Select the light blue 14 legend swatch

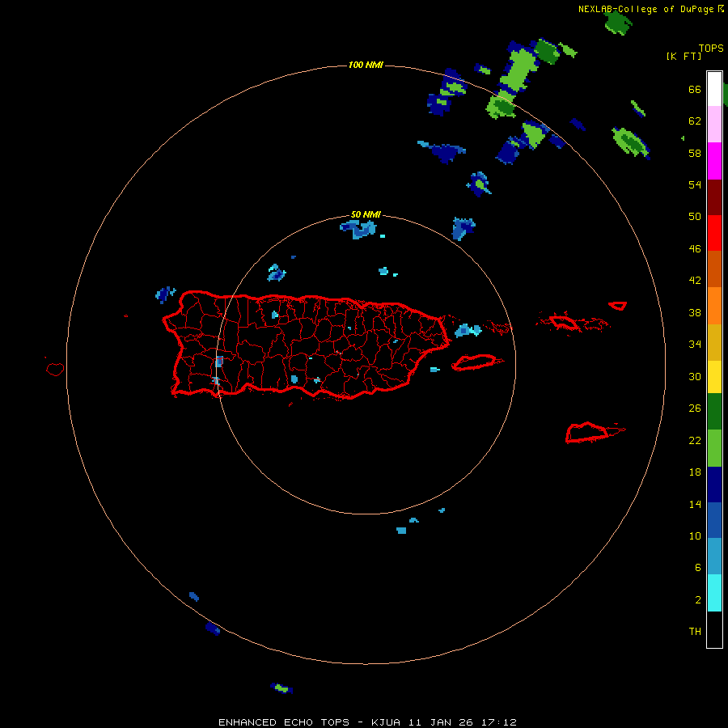[x=714, y=556]
